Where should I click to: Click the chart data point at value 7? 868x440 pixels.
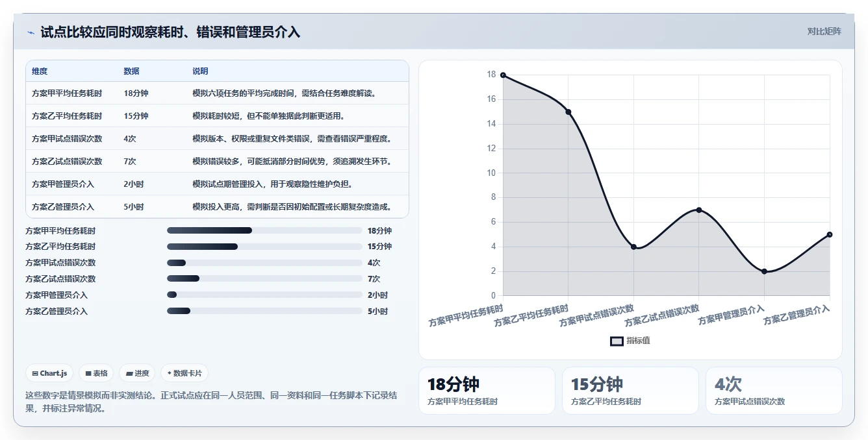[699, 210]
